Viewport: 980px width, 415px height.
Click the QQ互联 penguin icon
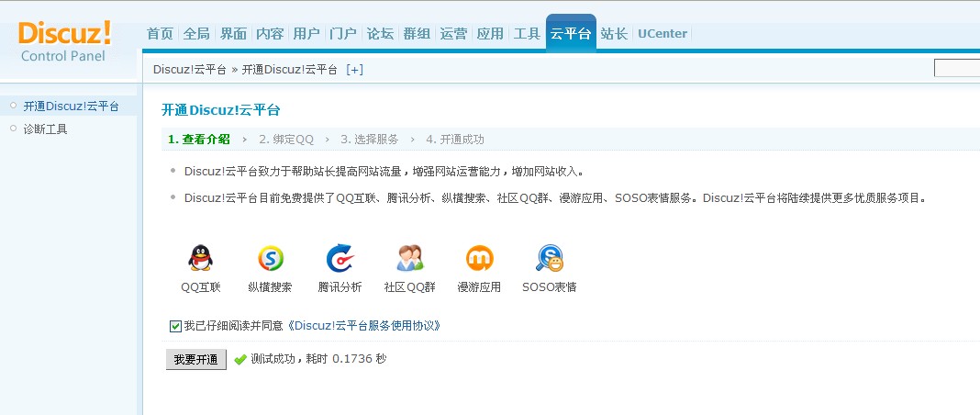201,257
